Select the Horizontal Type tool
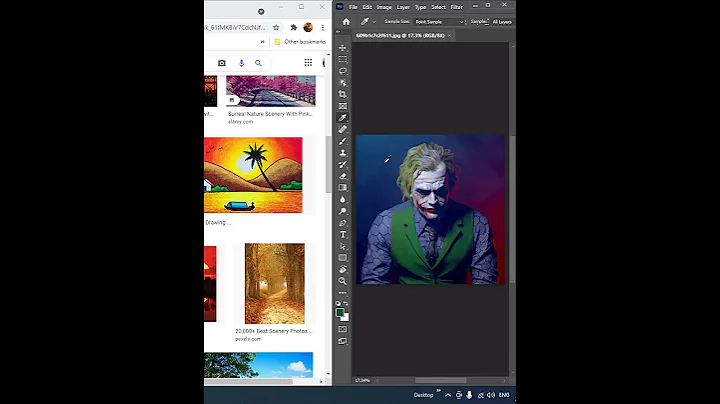Screen dimensions: 720x404 pos(343,235)
